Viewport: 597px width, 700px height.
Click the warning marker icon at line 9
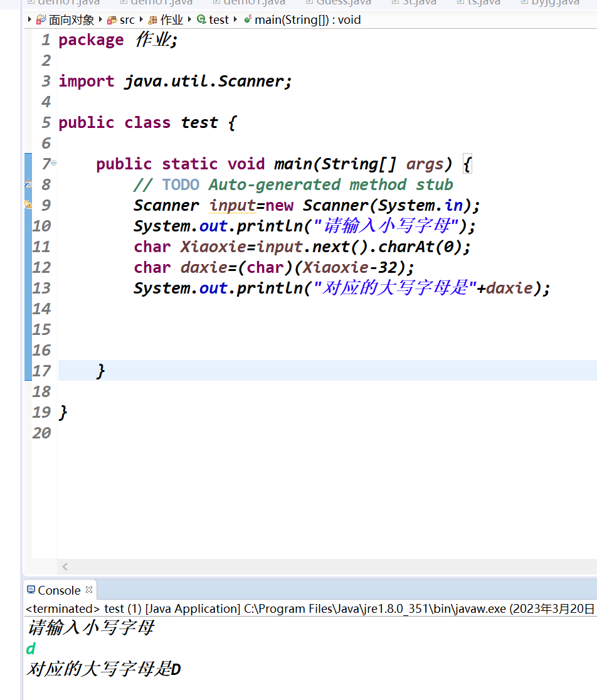tap(28, 204)
